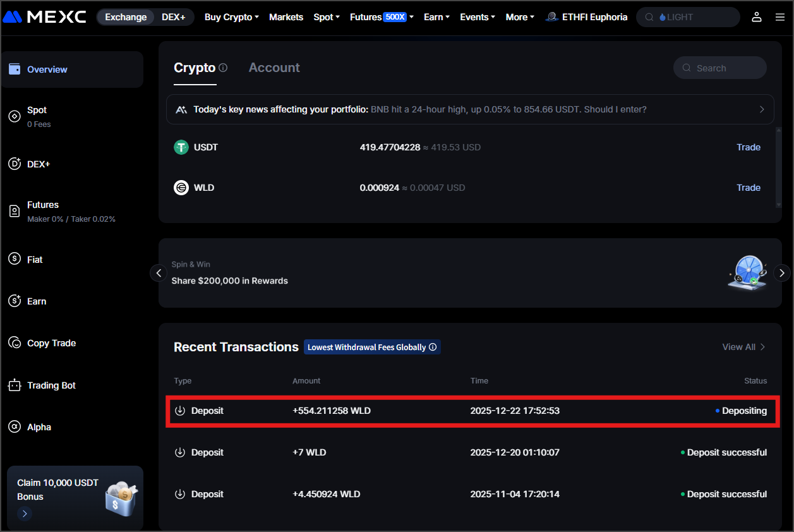The width and height of the screenshot is (794, 532).
Task: Open Overview in the sidebar
Action: 72,70
